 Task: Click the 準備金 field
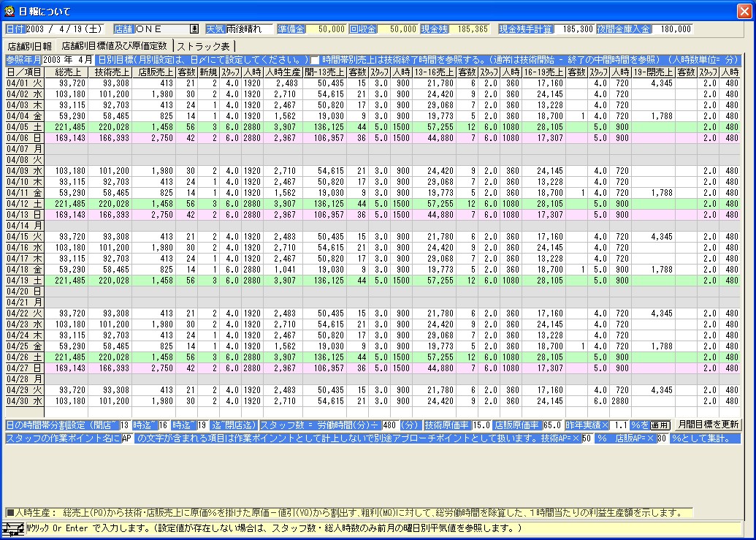[326, 29]
